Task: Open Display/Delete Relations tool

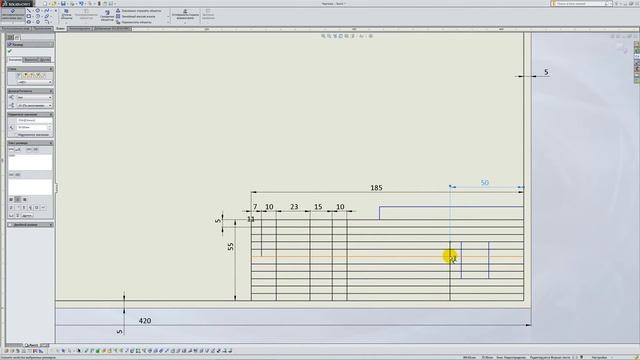Action: (x=185, y=15)
